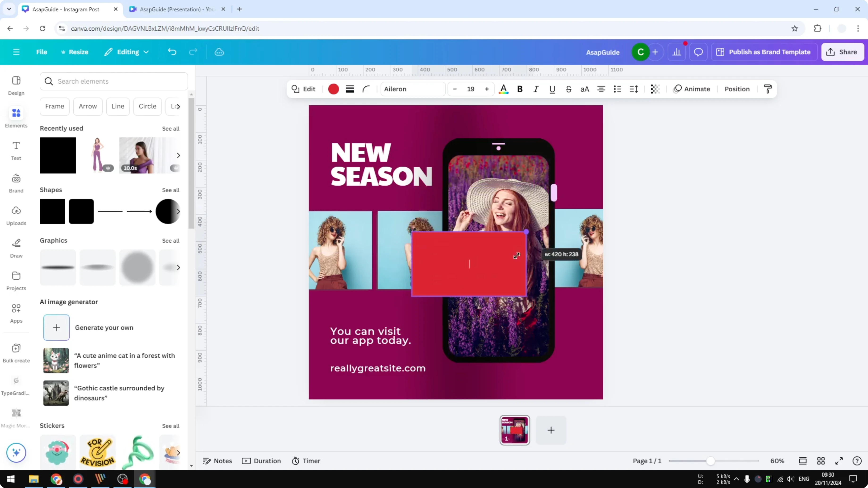Select the red fill color swatch
868x488 pixels.
(333, 89)
